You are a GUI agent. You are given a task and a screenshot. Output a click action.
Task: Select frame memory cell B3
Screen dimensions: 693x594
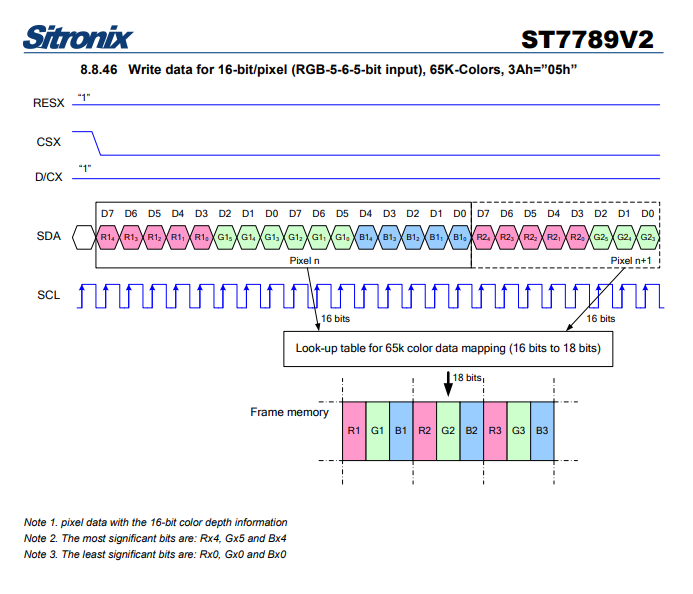tap(542, 431)
